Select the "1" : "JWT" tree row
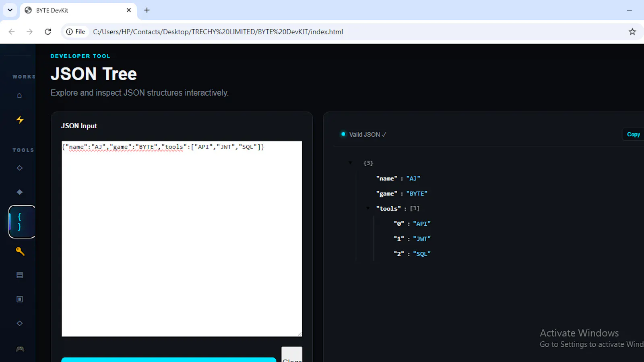 click(412, 239)
